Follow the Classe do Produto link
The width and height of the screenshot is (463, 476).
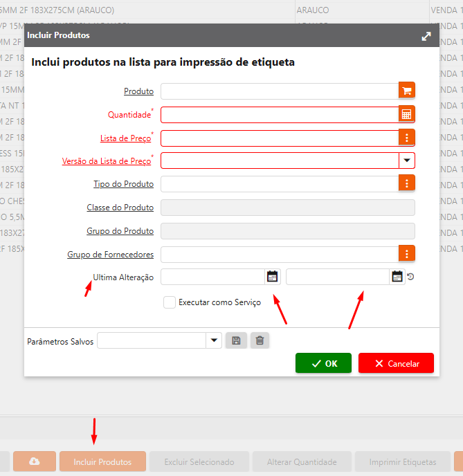pyautogui.click(x=120, y=208)
